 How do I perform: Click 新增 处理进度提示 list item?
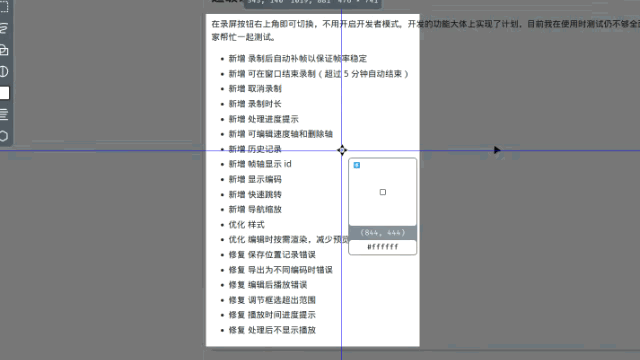(263, 119)
